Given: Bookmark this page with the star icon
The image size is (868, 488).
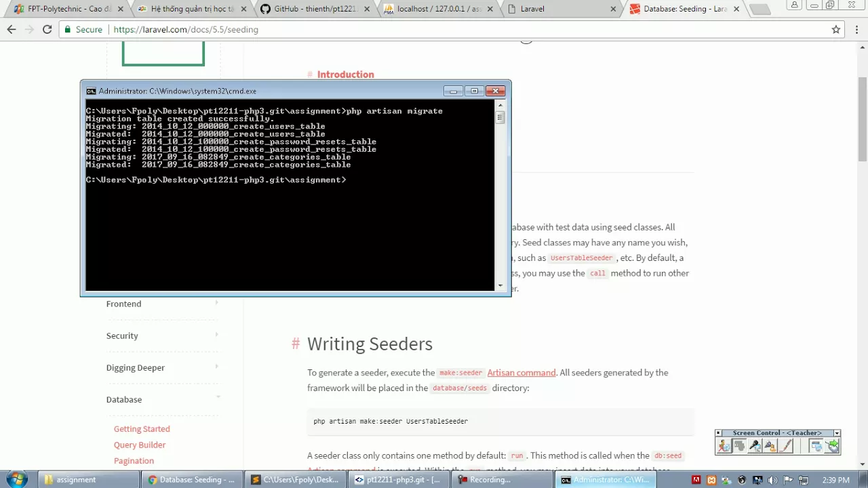Looking at the screenshot, I should click(x=836, y=30).
